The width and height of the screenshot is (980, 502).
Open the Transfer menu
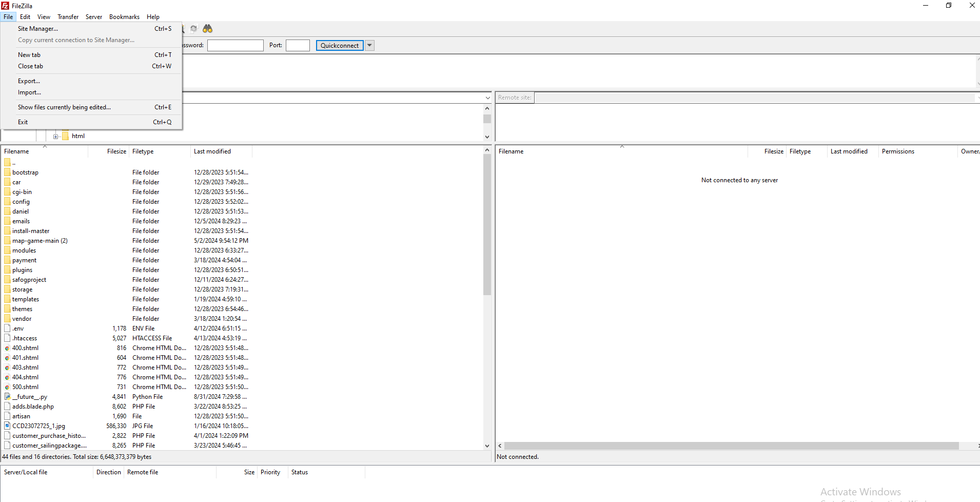pos(68,17)
